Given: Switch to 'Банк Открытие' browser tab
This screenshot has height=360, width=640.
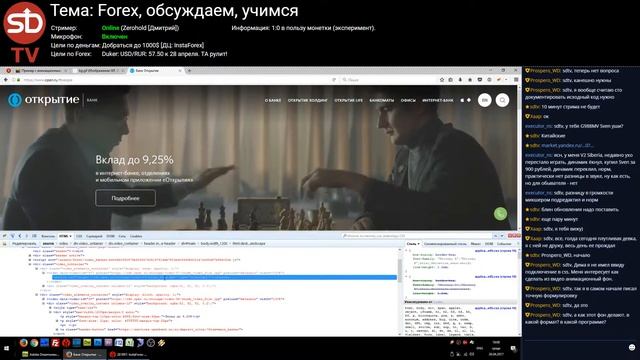Looking at the screenshot, I should coord(155,71).
